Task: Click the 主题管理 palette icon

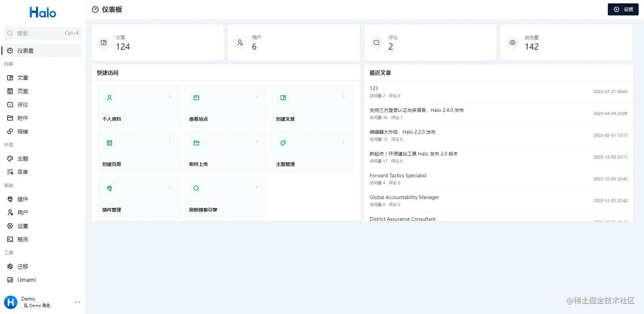Action: click(283, 143)
